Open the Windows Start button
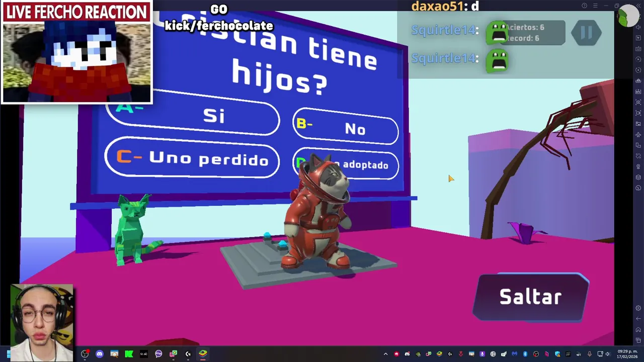 point(9,354)
